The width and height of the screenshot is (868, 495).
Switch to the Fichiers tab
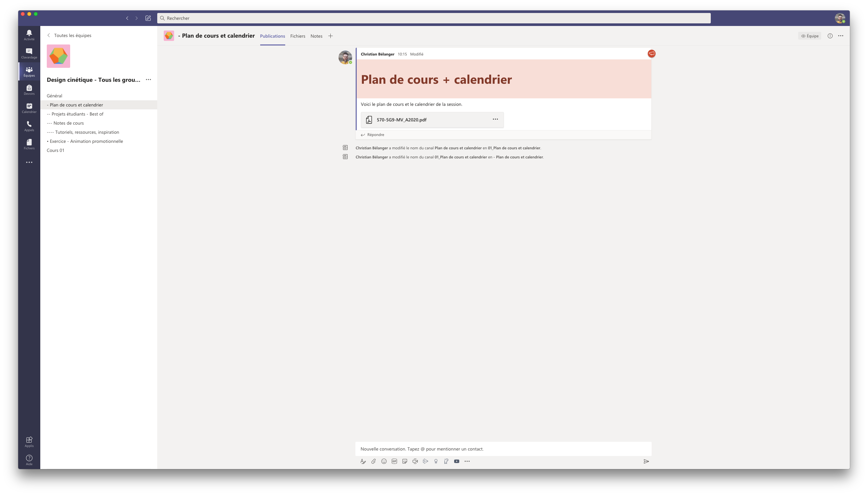click(x=297, y=36)
